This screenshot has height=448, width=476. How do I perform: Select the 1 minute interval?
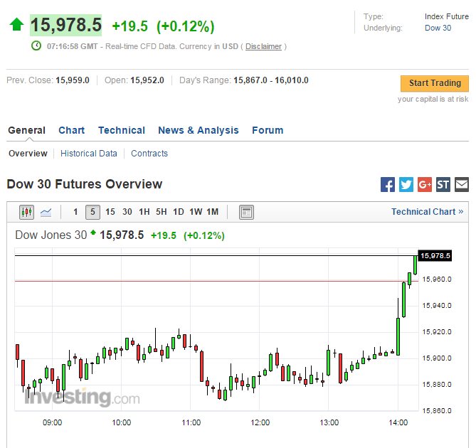pyautogui.click(x=75, y=212)
